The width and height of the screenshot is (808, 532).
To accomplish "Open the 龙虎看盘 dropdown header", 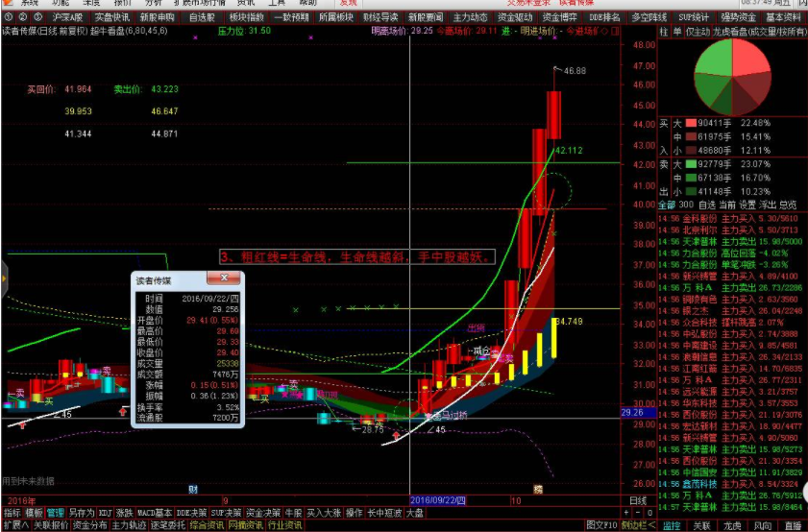I will click(760, 32).
